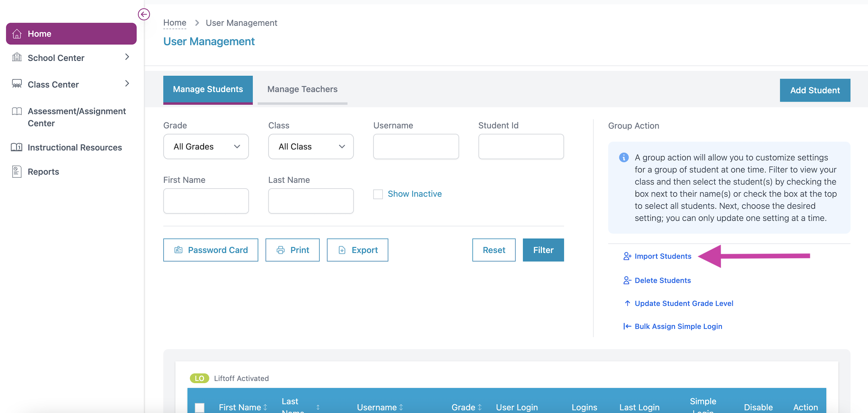The width and height of the screenshot is (868, 413).
Task: Click the Bulk Assign Simple Login arrow icon
Action: coord(627,326)
